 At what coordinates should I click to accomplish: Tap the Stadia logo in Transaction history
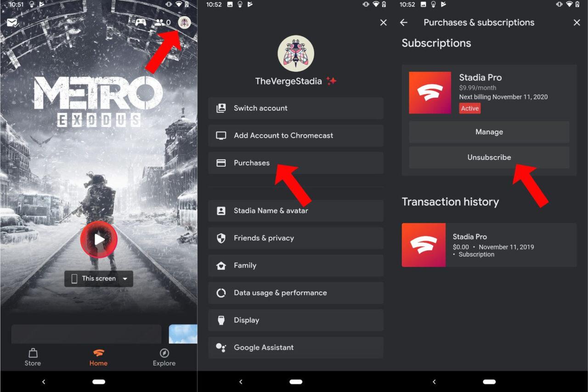click(x=424, y=245)
